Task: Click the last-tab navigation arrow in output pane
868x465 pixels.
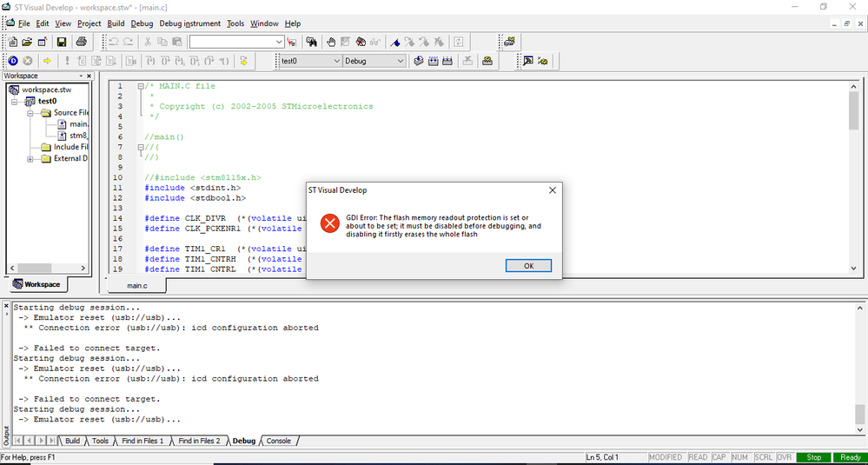Action: pyautogui.click(x=52, y=441)
